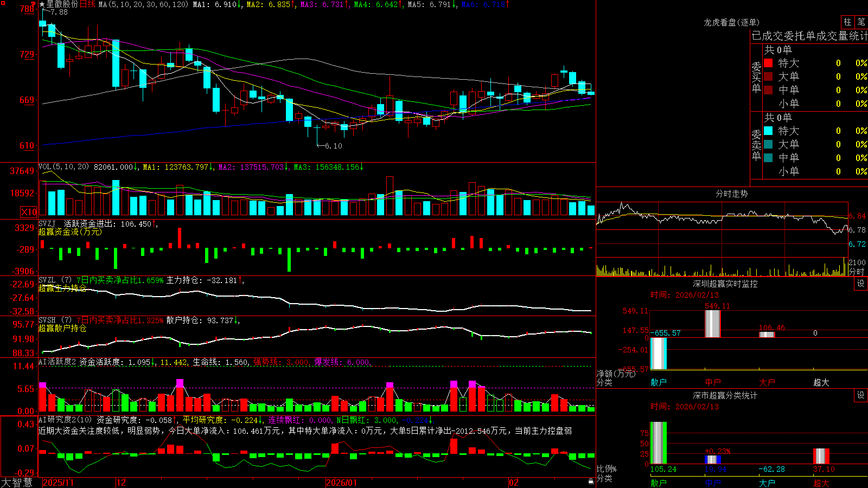Click the lock icon on the timeline bar

point(591,481)
